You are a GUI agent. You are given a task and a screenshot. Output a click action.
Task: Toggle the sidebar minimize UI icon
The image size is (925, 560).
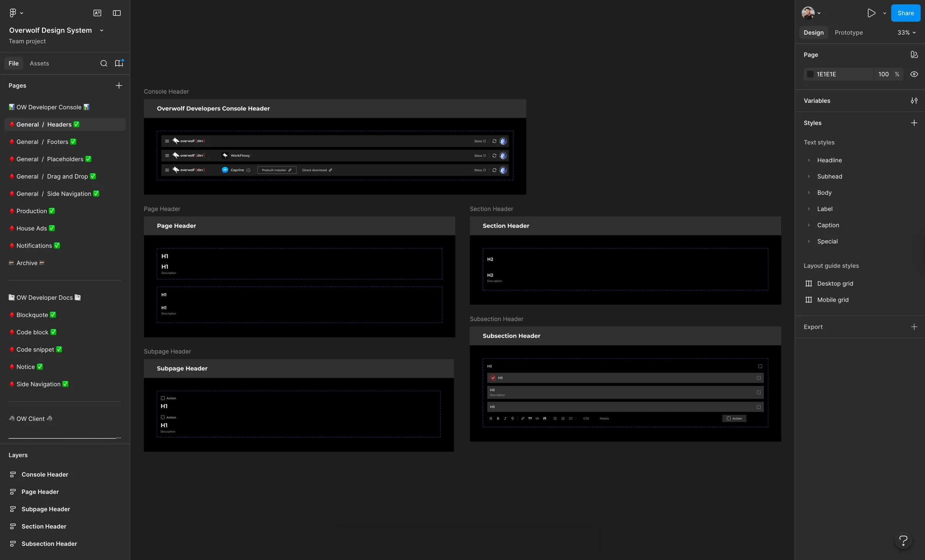click(117, 13)
